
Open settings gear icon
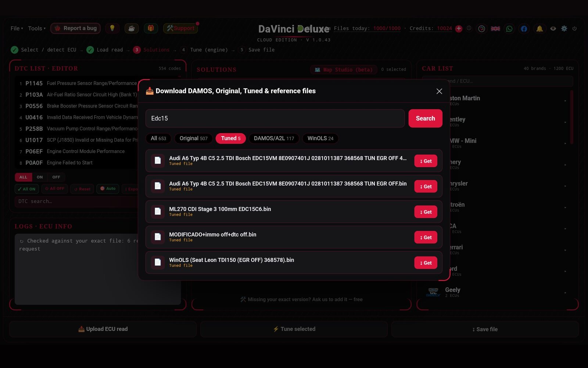tap(564, 28)
